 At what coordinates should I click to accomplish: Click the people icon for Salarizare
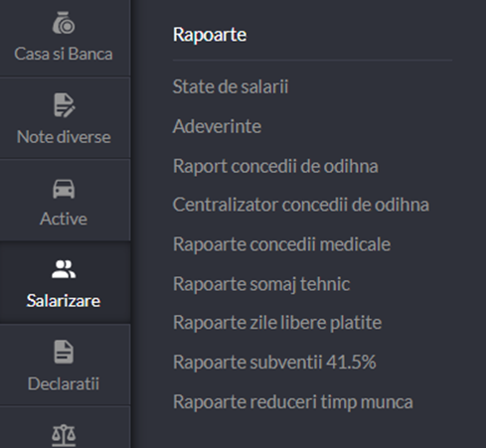(64, 269)
